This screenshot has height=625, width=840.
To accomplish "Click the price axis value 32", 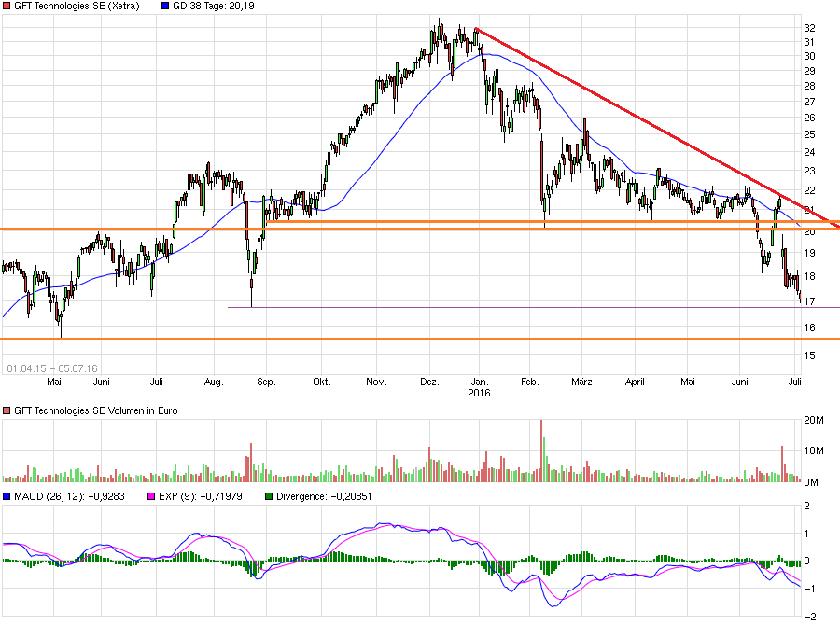I will click(x=809, y=28).
